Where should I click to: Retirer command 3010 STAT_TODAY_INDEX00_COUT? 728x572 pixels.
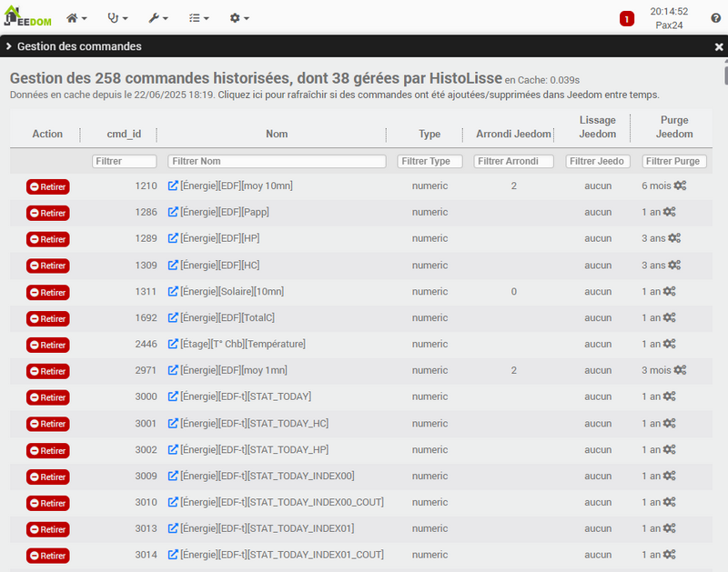point(48,503)
